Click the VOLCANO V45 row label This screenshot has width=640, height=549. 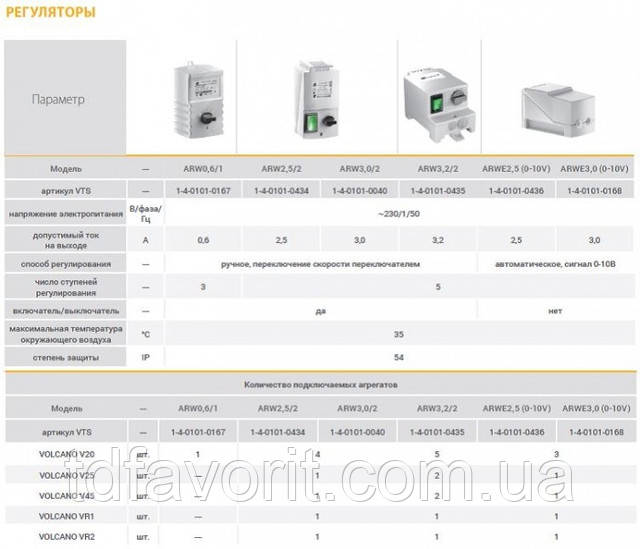pos(67,496)
